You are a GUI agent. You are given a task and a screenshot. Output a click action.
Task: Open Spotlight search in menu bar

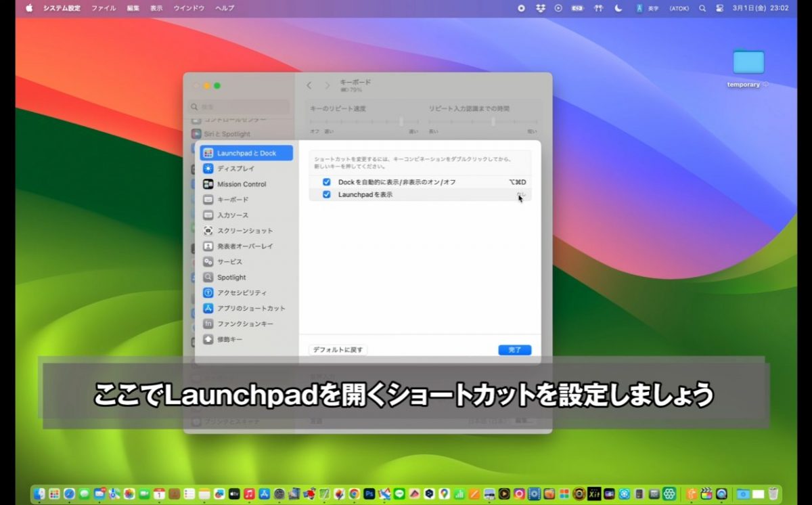pyautogui.click(x=702, y=8)
